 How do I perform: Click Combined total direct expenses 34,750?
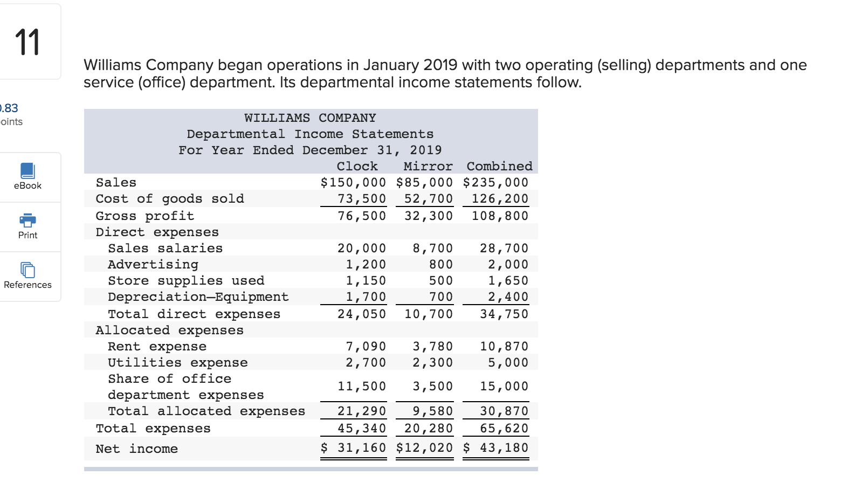pos(504,314)
